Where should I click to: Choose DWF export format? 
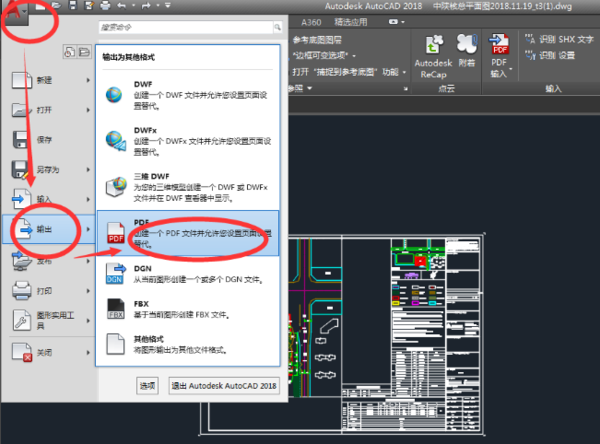click(188, 95)
